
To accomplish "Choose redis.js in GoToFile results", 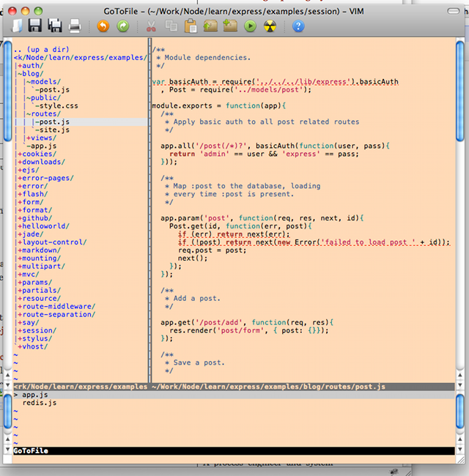I will click(40, 403).
